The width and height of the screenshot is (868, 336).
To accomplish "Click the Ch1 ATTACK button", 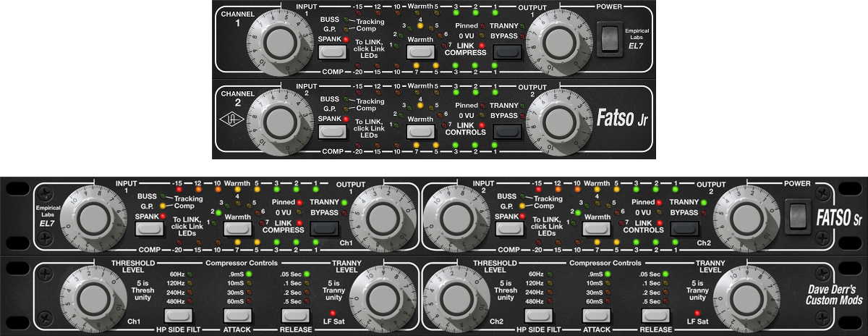I will (x=236, y=316).
